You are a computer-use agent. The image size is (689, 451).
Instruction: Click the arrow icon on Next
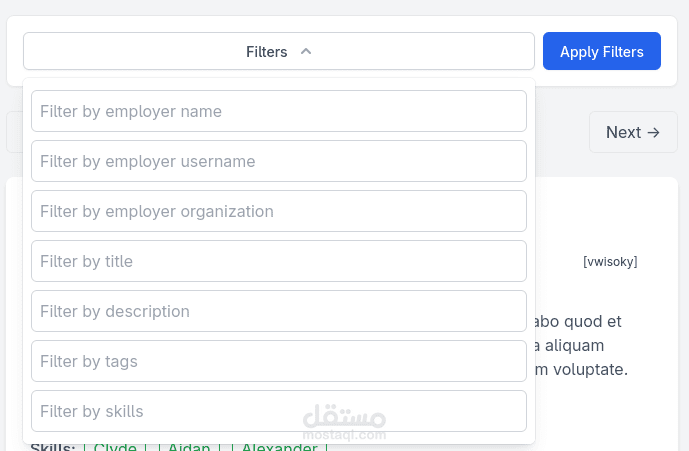pos(654,132)
